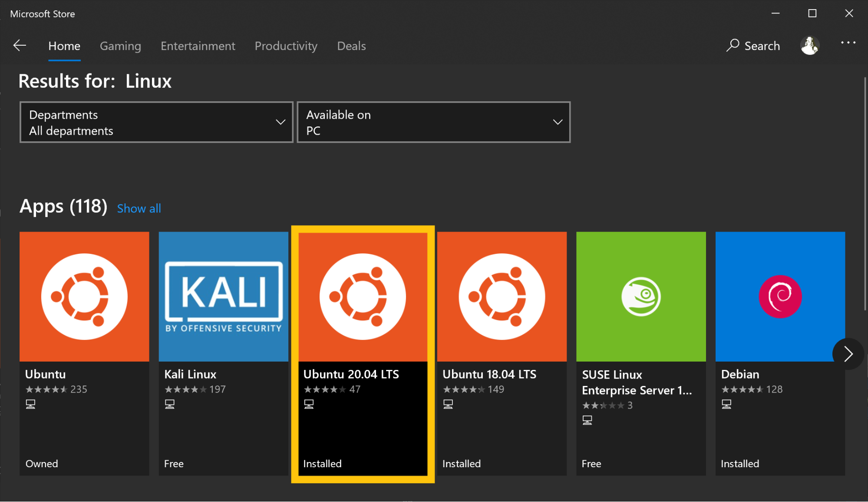This screenshot has width=868, height=502.
Task: Click the Ubuntu 18.04 LTS icon
Action: [x=502, y=295]
